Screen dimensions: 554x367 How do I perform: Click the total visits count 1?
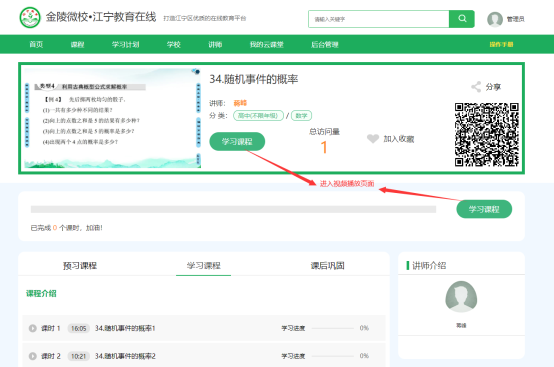pos(324,148)
